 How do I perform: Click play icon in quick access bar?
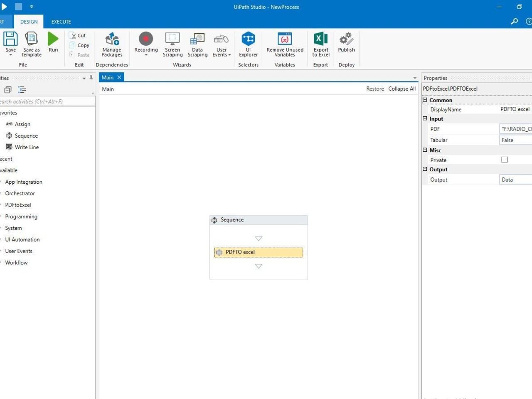pos(4,7)
